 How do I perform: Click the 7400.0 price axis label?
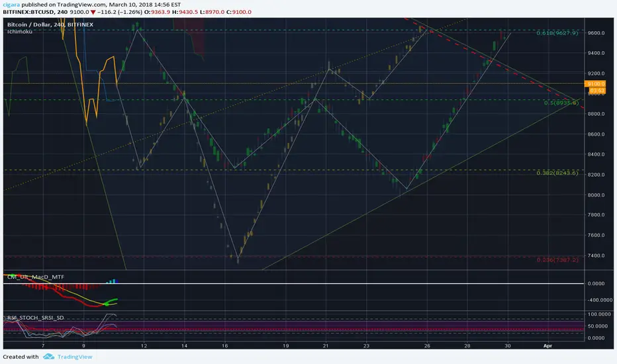[x=596, y=255]
